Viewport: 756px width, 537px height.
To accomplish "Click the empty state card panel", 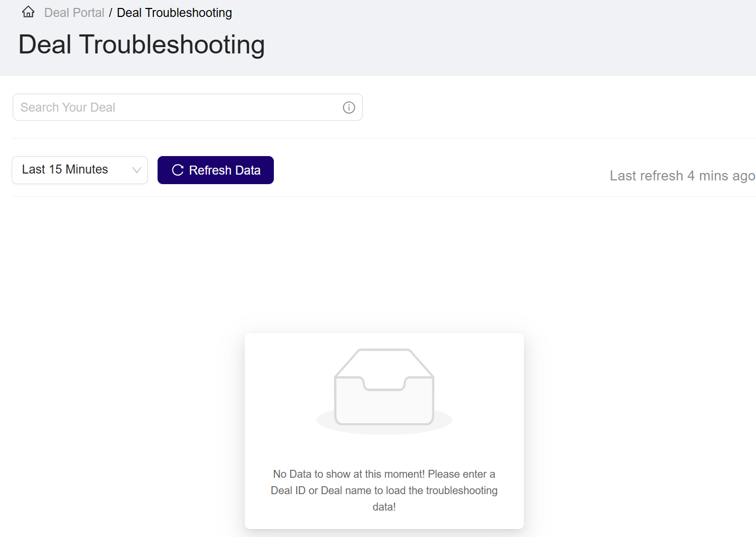I will point(384,431).
